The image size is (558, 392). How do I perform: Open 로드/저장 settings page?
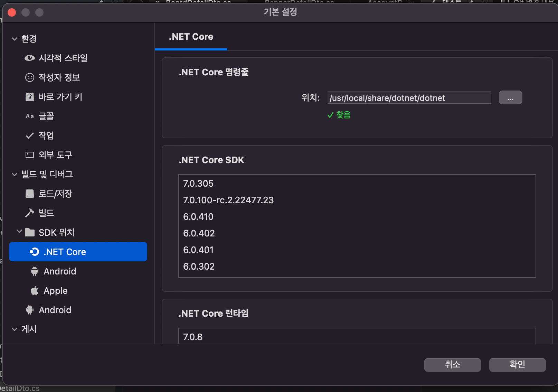click(x=55, y=194)
